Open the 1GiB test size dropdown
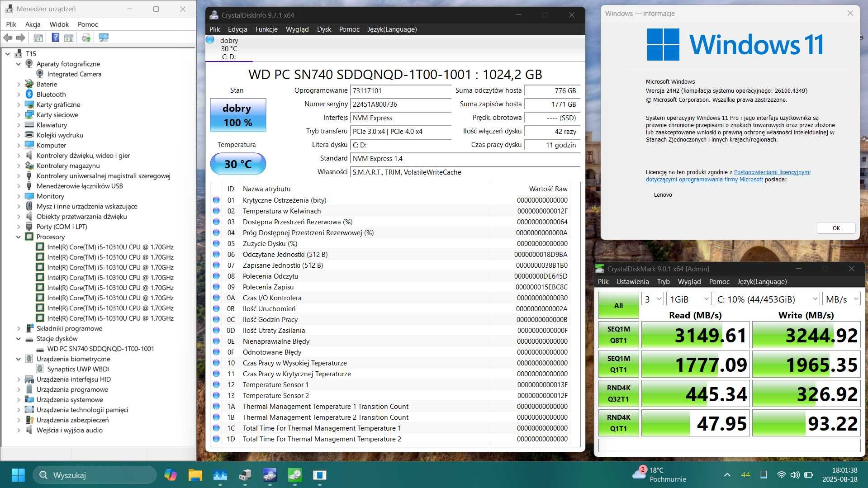Image resolution: width=868 pixels, height=488 pixels. (x=689, y=299)
